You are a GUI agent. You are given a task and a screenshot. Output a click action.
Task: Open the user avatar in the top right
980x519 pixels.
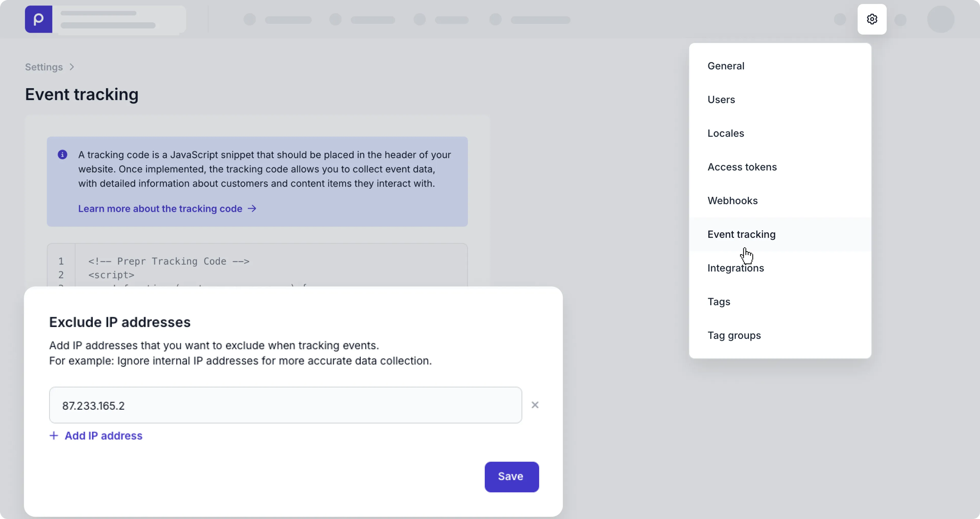click(940, 19)
